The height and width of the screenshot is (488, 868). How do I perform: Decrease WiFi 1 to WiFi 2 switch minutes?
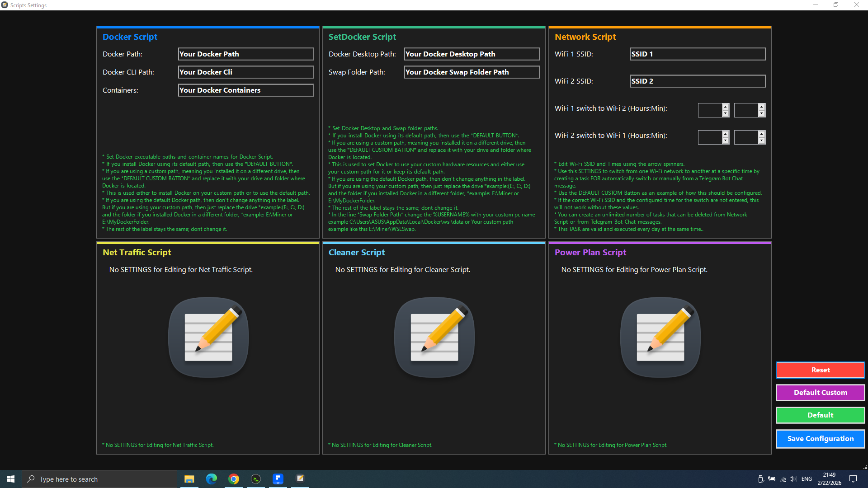pyautogui.click(x=762, y=113)
